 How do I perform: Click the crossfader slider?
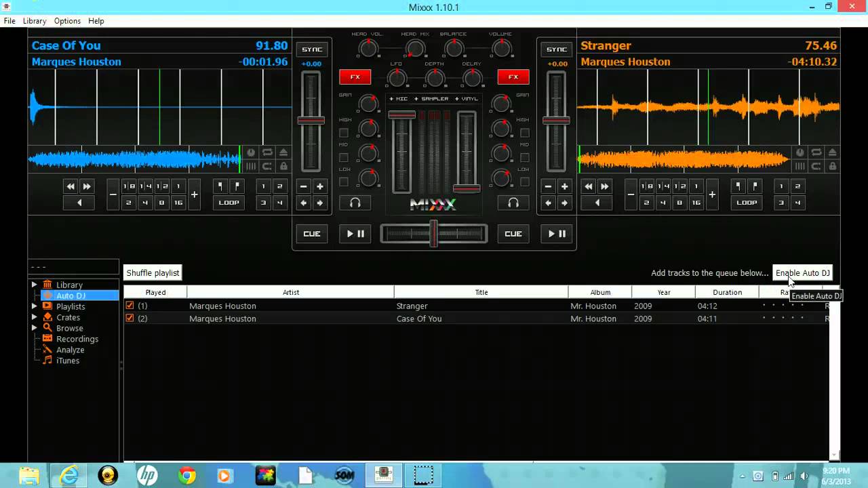[433, 234]
